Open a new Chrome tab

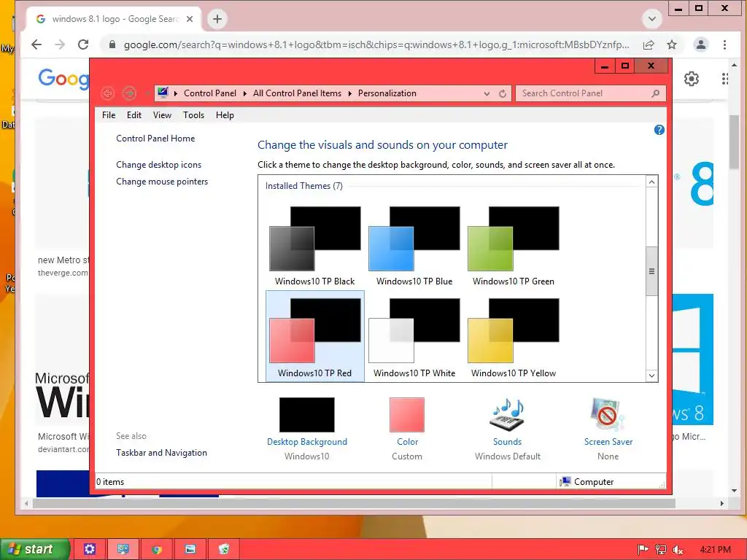pyautogui.click(x=217, y=19)
